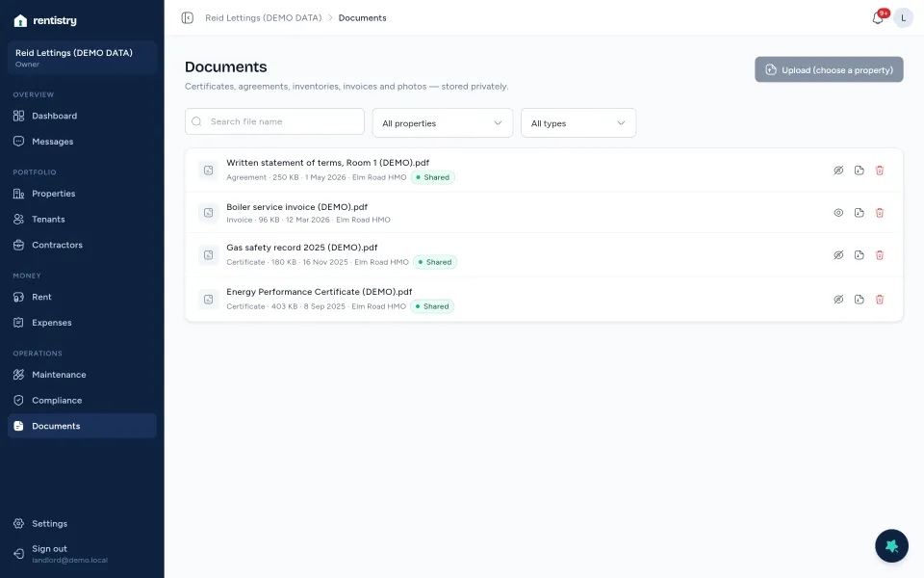Download Written statement of terms file
This screenshot has height=578, width=924.
[x=860, y=171]
